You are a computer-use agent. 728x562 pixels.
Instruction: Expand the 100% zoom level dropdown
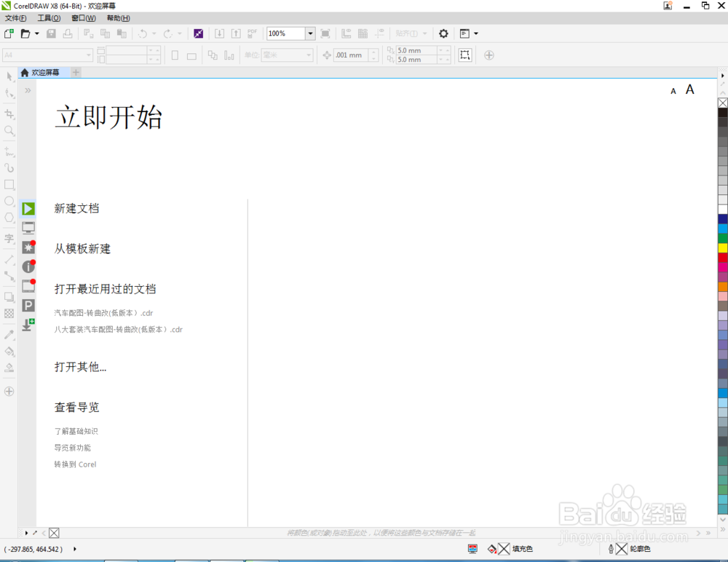pos(310,33)
